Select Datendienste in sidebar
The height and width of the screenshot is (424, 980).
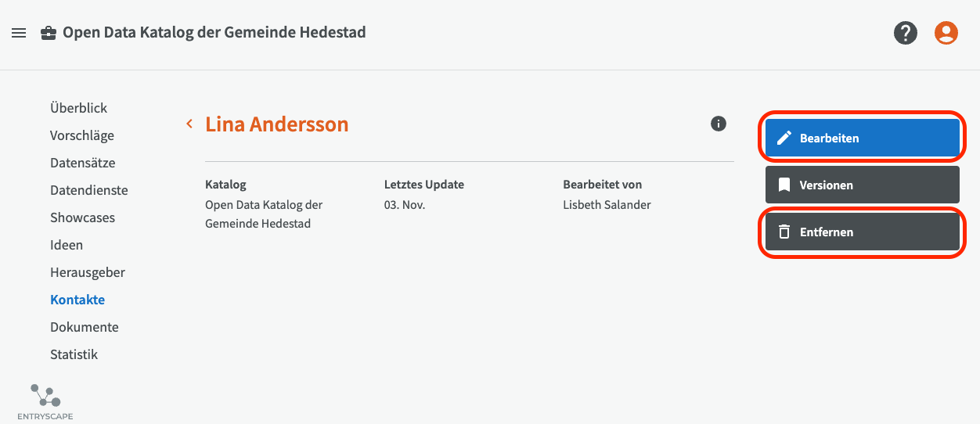88,190
